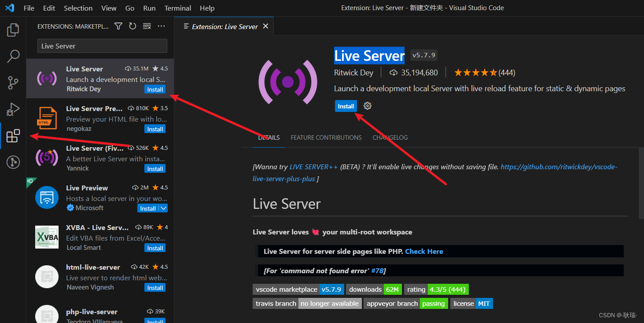Click the VS Code logo in title bar
Image resolution: width=644 pixels, height=323 pixels.
click(x=10, y=8)
